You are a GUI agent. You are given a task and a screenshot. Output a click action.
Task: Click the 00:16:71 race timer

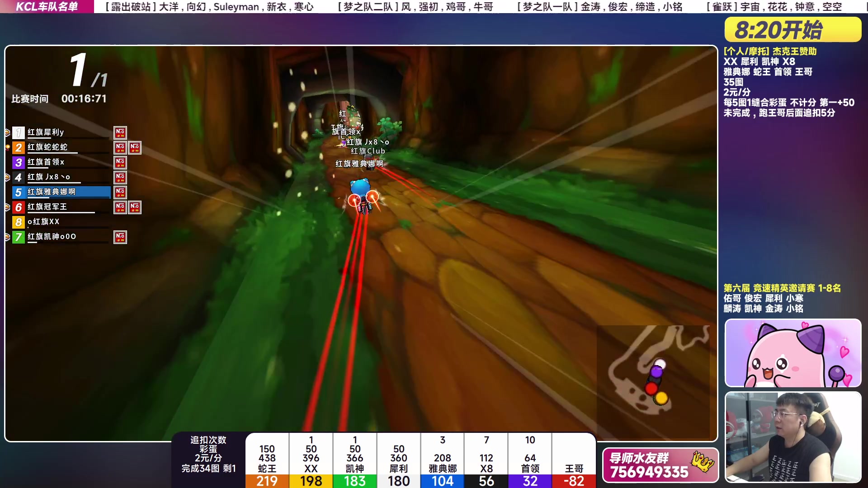(x=84, y=99)
